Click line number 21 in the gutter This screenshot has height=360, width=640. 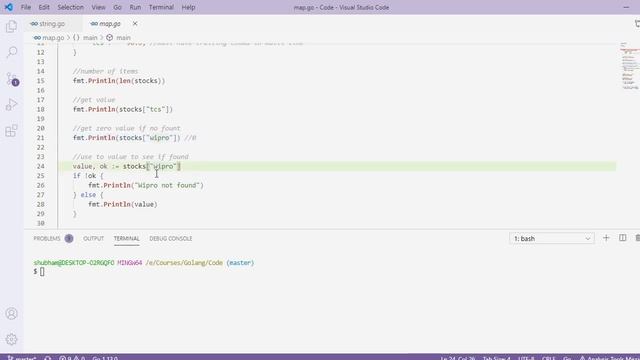(x=40, y=138)
